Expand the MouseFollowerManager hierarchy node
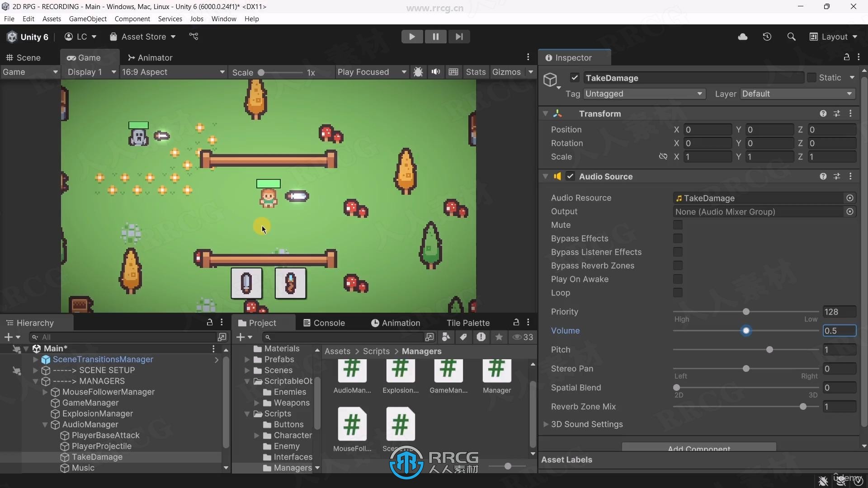The width and height of the screenshot is (868, 488). [x=45, y=392]
